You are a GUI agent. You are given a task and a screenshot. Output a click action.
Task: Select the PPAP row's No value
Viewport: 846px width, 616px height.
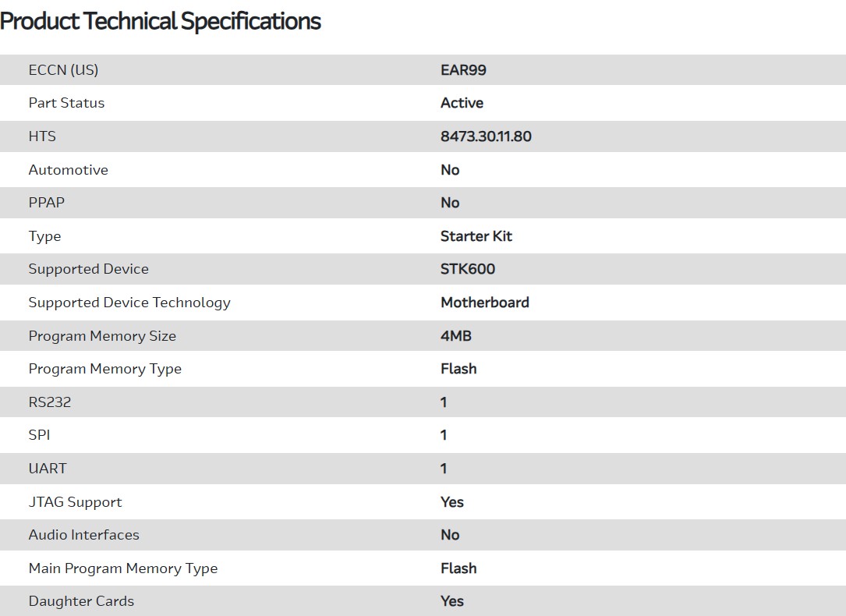(450, 203)
